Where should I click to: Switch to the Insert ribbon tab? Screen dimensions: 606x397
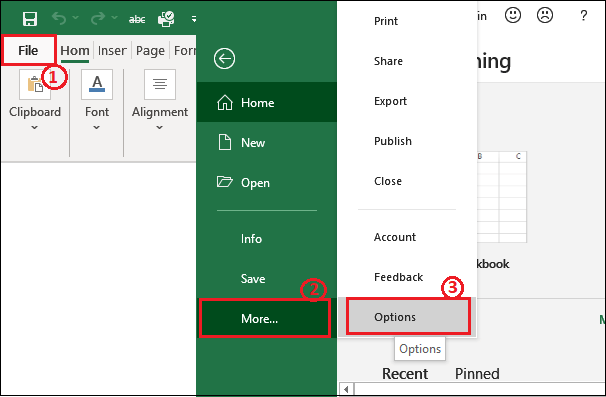pos(112,51)
